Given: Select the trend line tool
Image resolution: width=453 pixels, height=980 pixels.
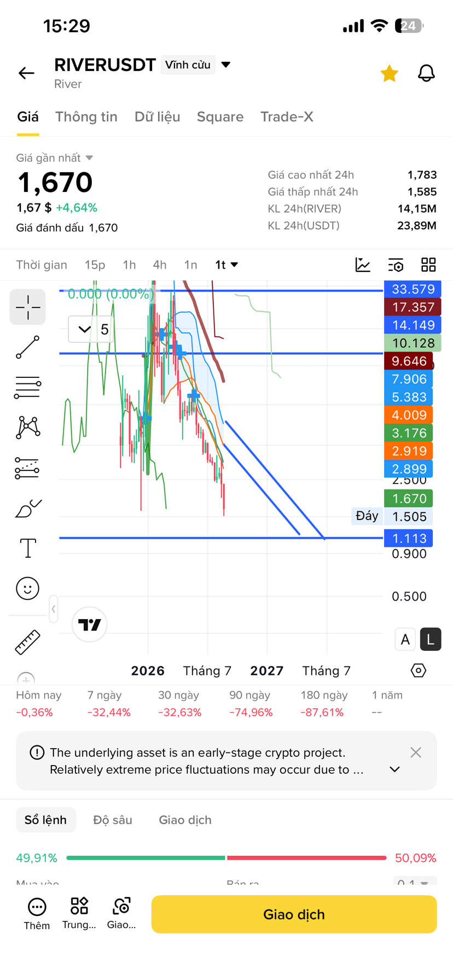Looking at the screenshot, I should point(28,347).
